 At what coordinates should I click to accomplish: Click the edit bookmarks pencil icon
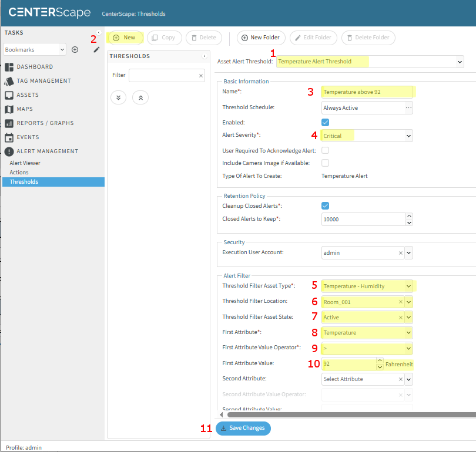click(96, 50)
